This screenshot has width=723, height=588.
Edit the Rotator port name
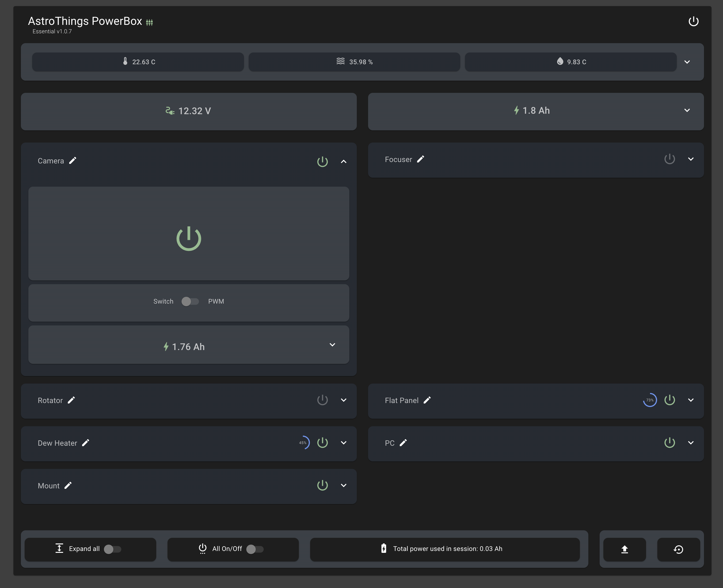point(71,400)
